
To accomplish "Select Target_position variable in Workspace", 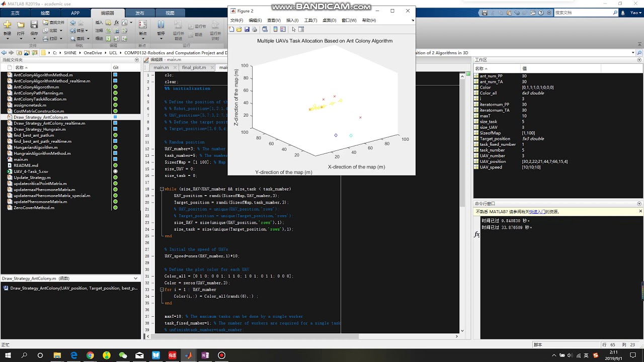I will (495, 138).
